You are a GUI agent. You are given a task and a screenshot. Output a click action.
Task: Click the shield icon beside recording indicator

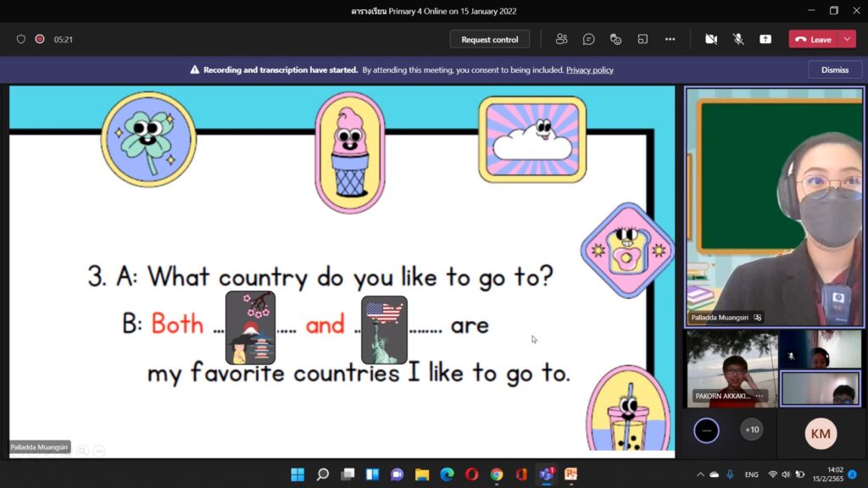[21, 39]
